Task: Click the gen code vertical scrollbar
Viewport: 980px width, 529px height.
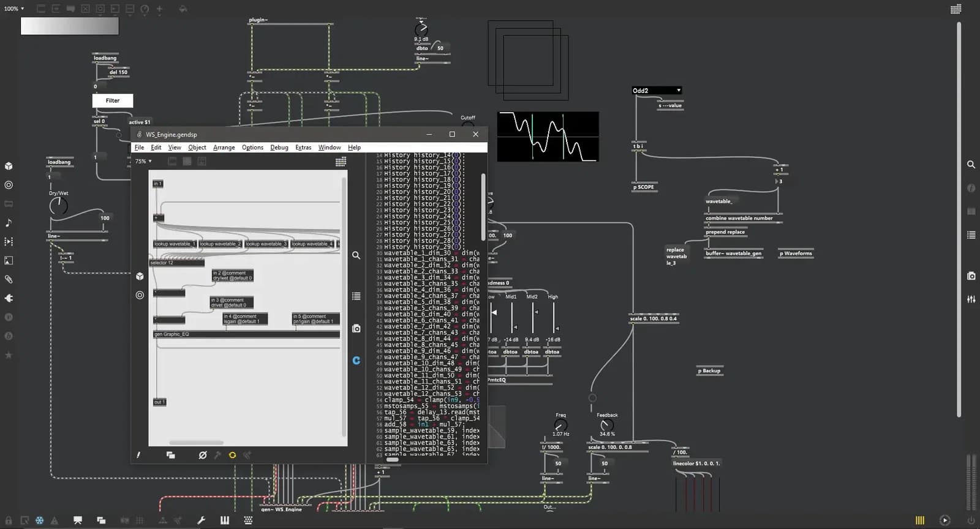Action: (x=483, y=207)
